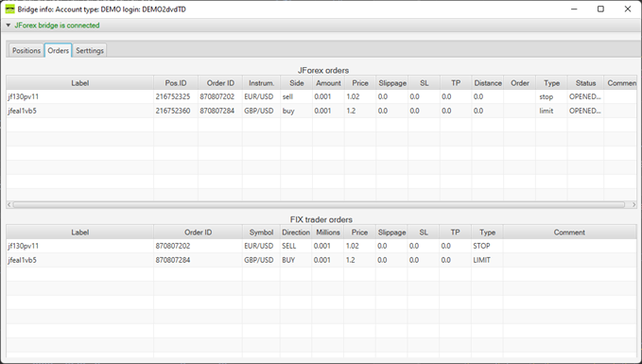
Task: Click the STOP type cell
Action: (x=481, y=246)
